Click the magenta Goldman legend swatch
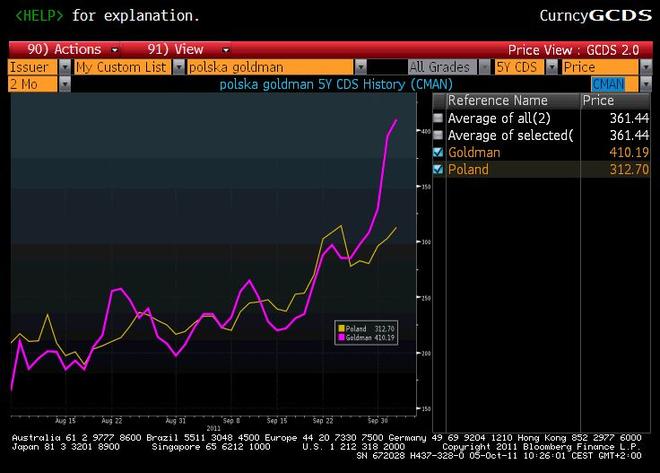The image size is (660, 473). (341, 337)
